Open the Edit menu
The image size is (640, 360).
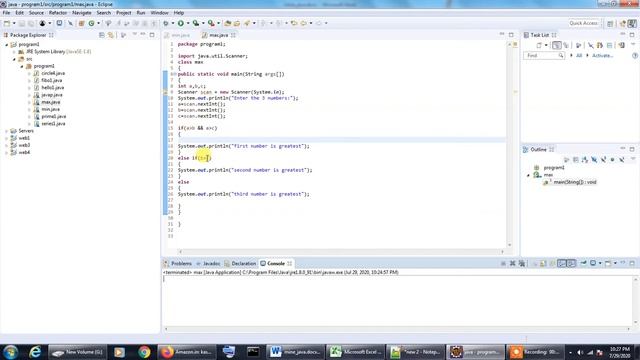pos(19,13)
